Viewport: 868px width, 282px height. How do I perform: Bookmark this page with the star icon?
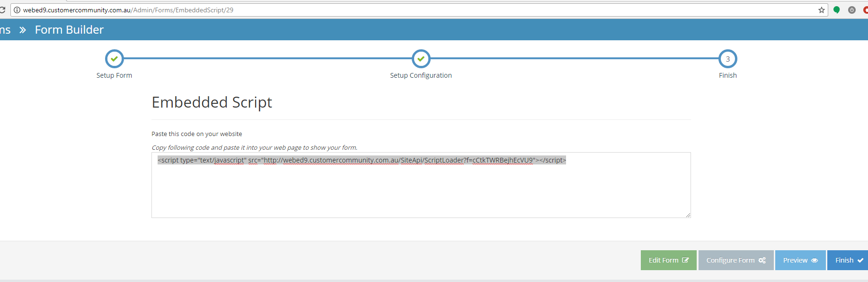point(822,10)
